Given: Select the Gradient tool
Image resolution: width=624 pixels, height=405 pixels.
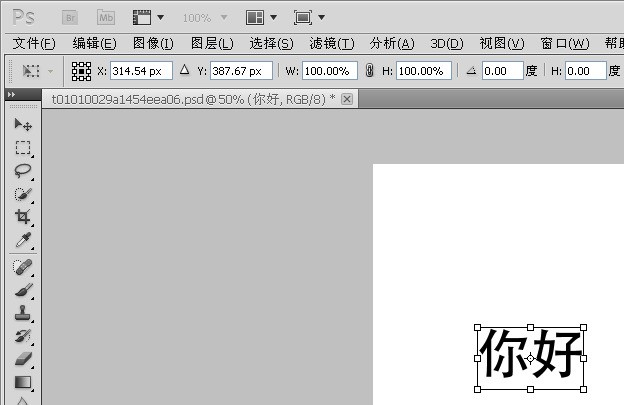Looking at the screenshot, I should pos(23,382).
